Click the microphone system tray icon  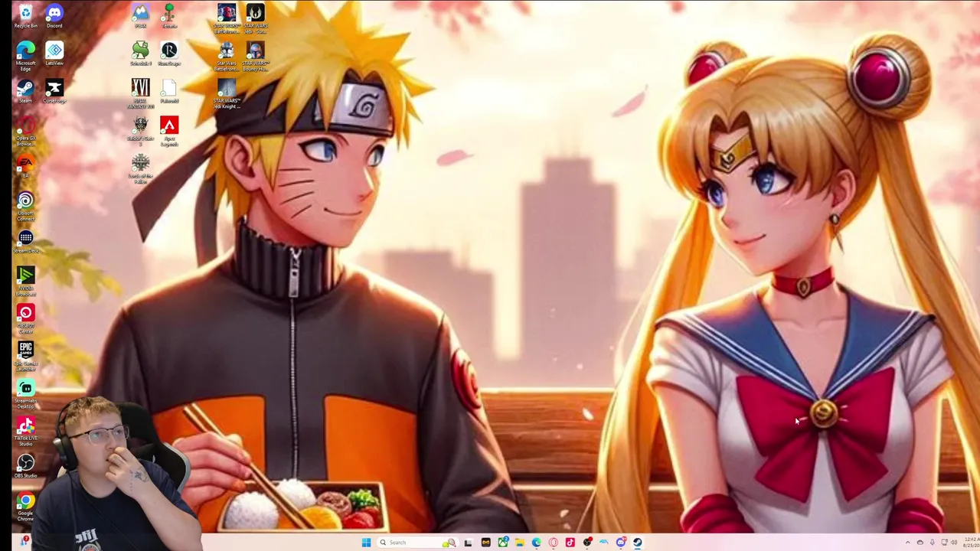point(933,543)
